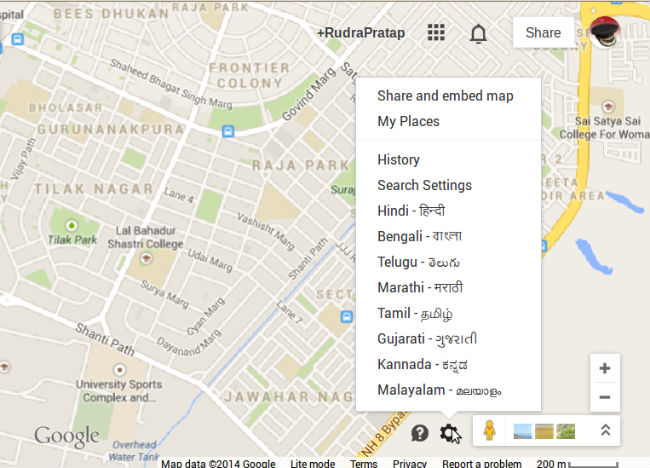Click the Share button
The image size is (650, 468).
543,32
